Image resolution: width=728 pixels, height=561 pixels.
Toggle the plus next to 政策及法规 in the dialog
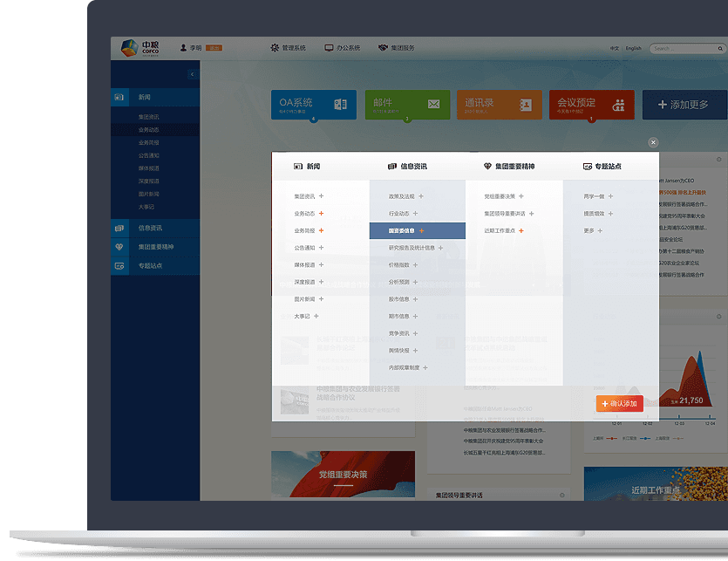coord(421,196)
